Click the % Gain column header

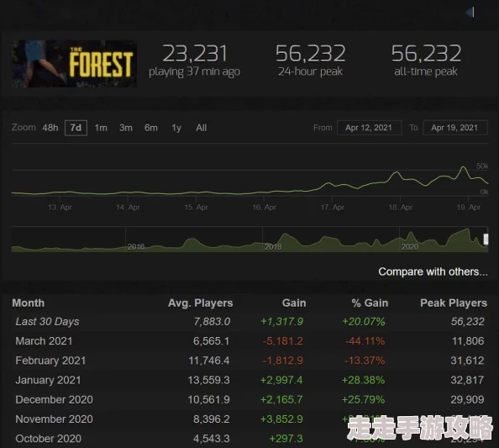(x=370, y=303)
